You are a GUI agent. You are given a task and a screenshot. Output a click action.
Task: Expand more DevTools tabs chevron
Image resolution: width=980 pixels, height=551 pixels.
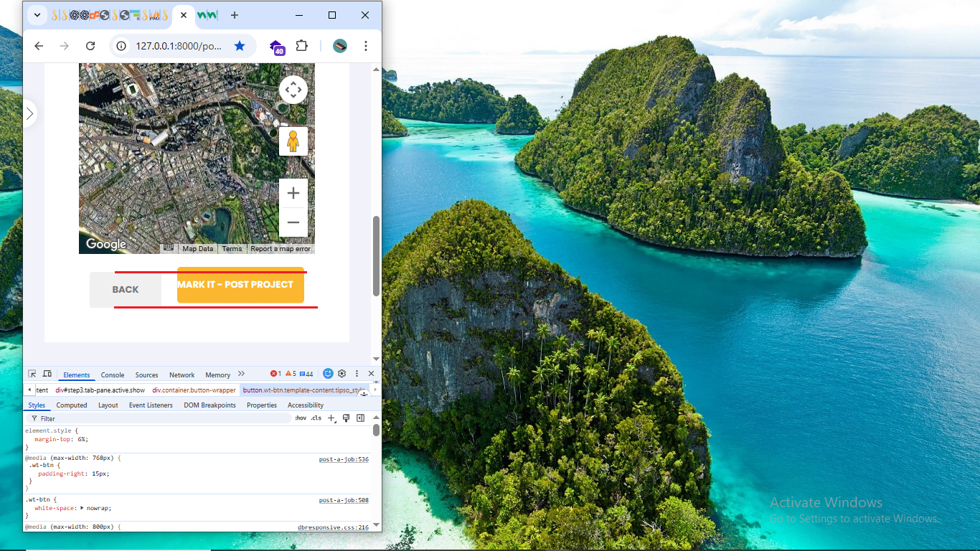tap(241, 374)
